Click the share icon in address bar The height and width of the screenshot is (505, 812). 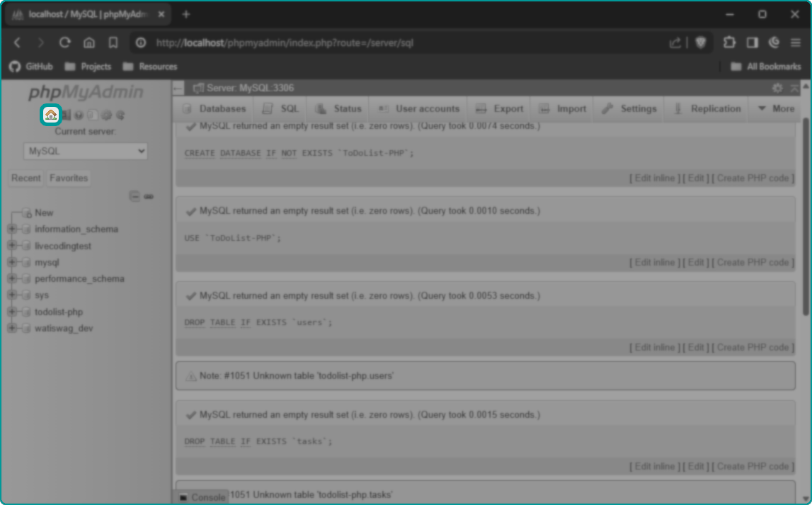675,43
